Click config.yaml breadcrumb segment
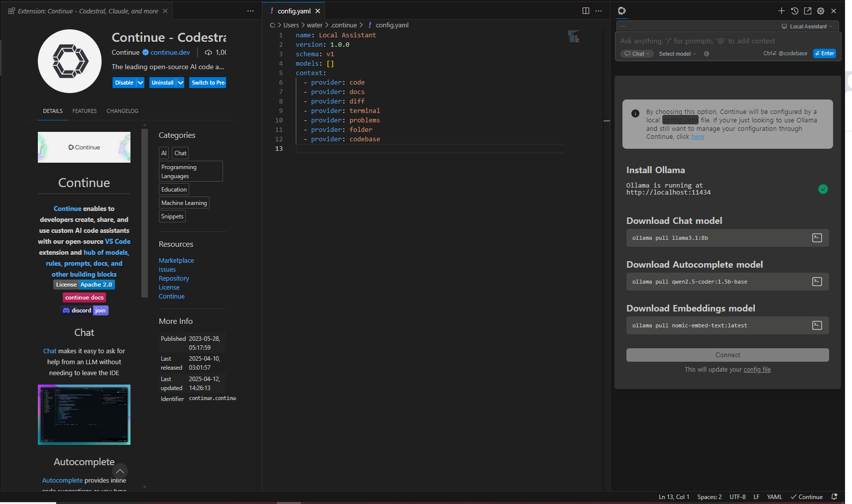Image resolution: width=852 pixels, height=504 pixels. [392, 25]
